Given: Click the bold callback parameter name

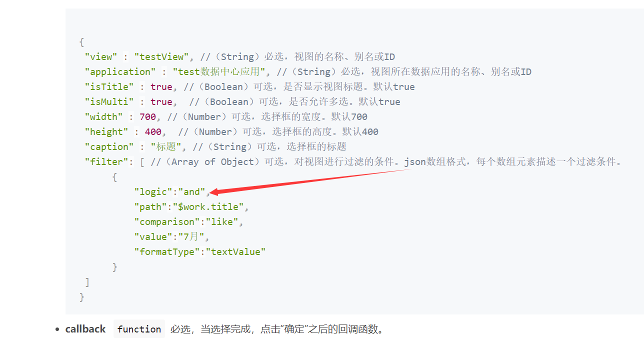Looking at the screenshot, I should (85, 329).
